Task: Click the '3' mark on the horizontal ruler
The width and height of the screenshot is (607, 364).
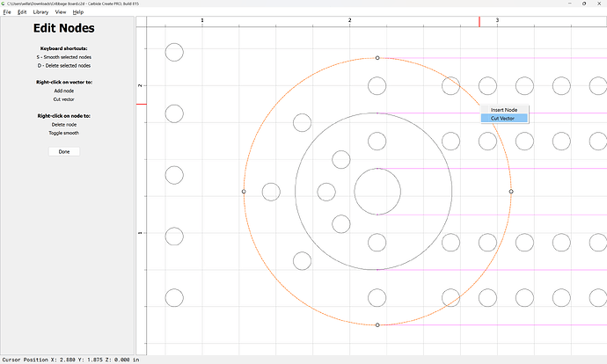Action: click(497, 20)
